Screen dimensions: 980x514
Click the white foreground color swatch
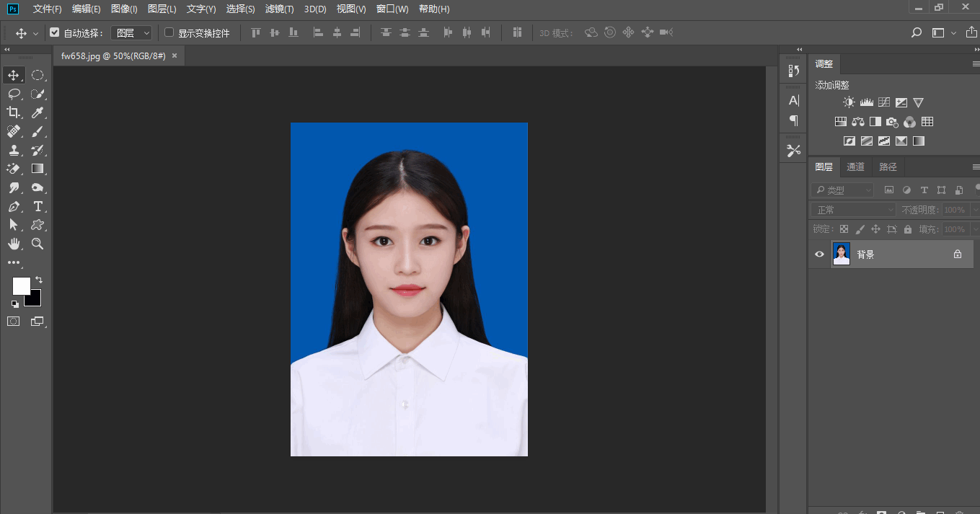pos(21,286)
